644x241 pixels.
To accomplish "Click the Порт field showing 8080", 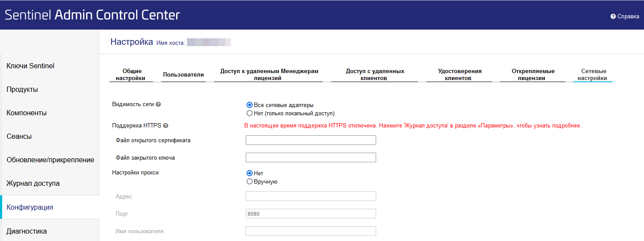I will [311, 214].
